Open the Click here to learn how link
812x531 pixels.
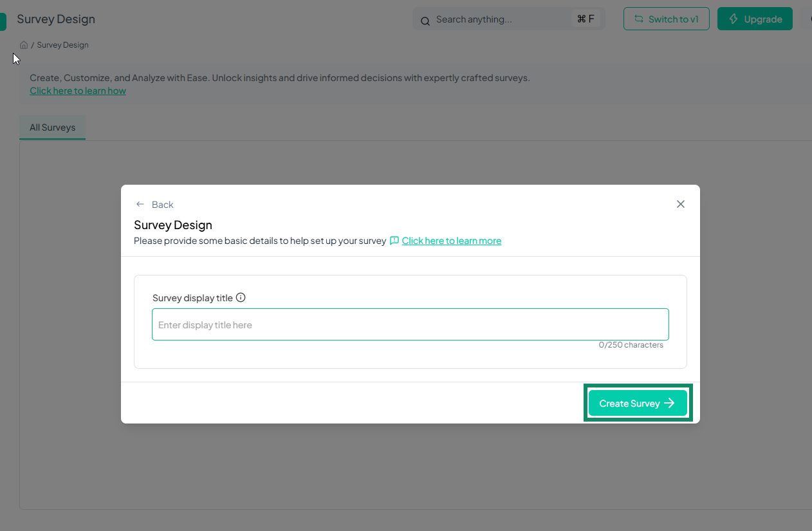tap(77, 90)
